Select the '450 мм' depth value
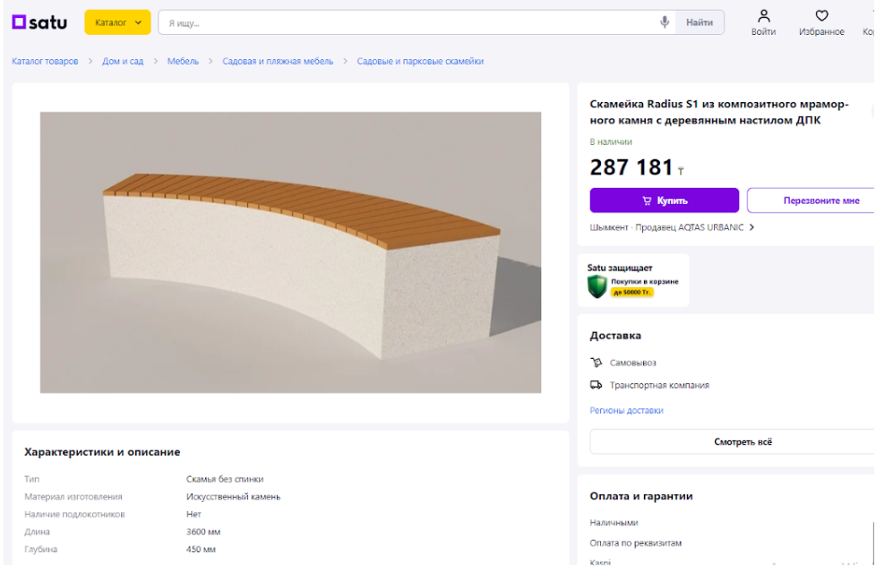This screenshot has height=588, width=876. pos(201,549)
